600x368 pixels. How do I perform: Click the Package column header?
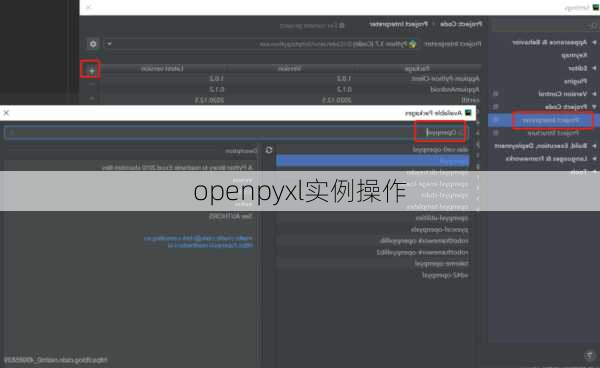coord(417,68)
